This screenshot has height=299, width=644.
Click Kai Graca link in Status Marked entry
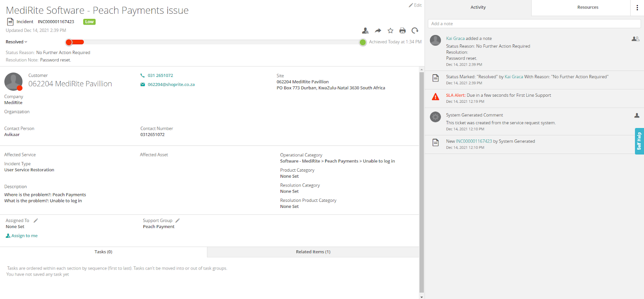[514, 77]
